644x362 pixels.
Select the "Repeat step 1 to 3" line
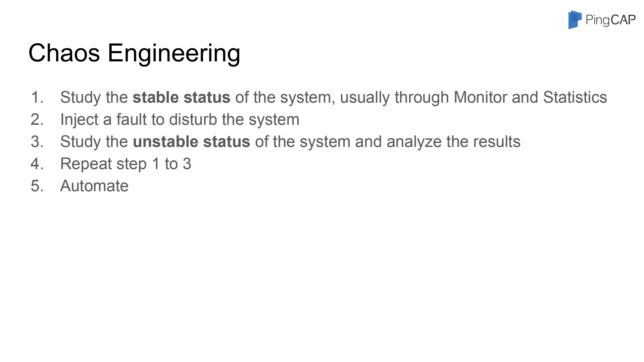click(126, 164)
